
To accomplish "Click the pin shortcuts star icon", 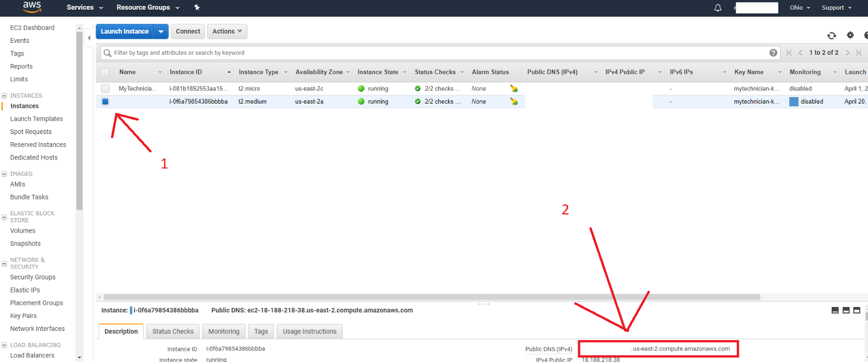I will [x=197, y=8].
